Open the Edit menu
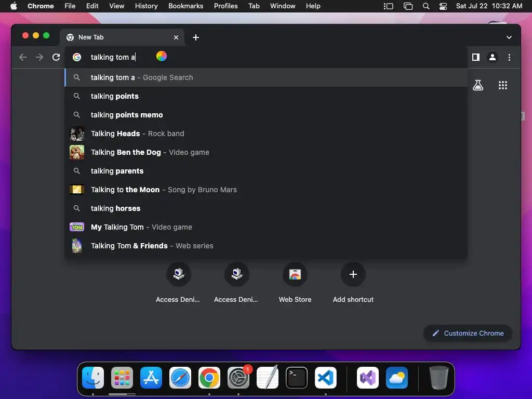532x399 pixels. click(x=92, y=6)
